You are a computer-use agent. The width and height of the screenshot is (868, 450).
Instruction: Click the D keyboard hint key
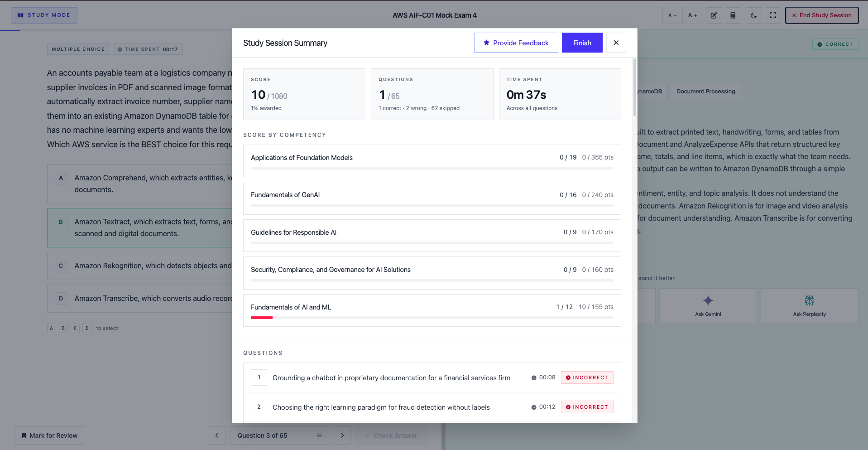(x=87, y=328)
